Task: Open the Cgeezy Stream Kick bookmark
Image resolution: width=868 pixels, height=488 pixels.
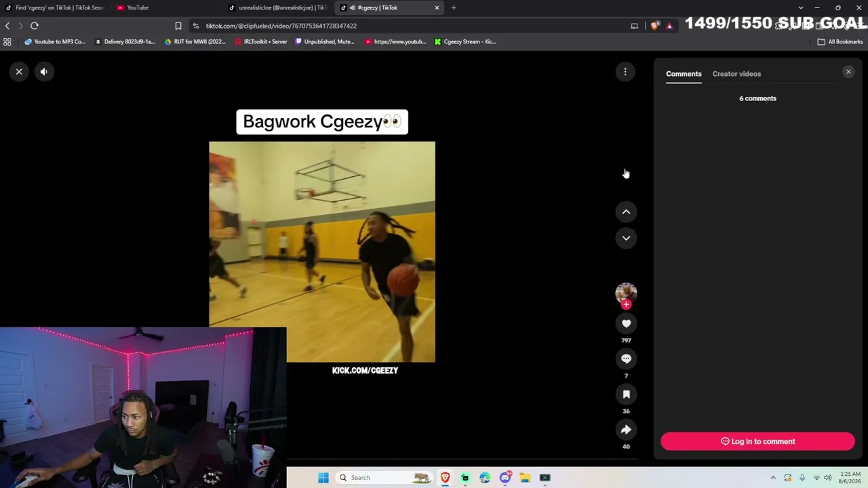Action: point(465,41)
